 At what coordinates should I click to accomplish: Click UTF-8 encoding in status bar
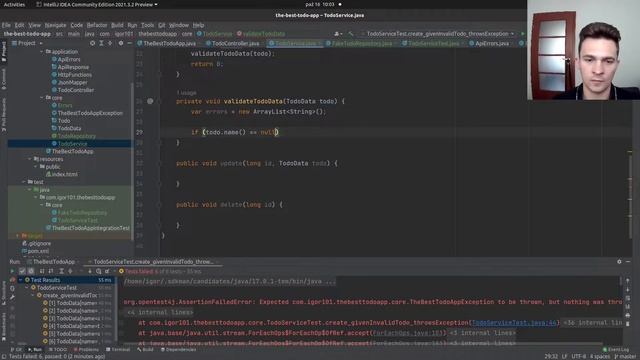(x=579, y=357)
